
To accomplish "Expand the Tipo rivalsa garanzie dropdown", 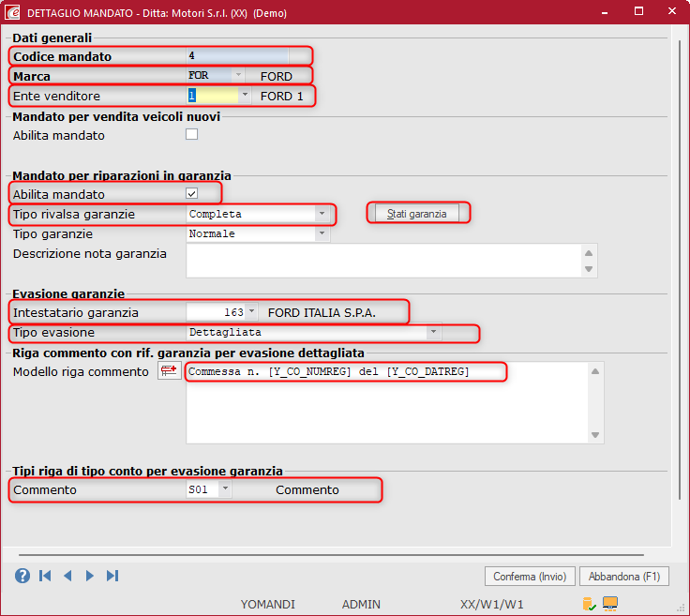I will [322, 214].
